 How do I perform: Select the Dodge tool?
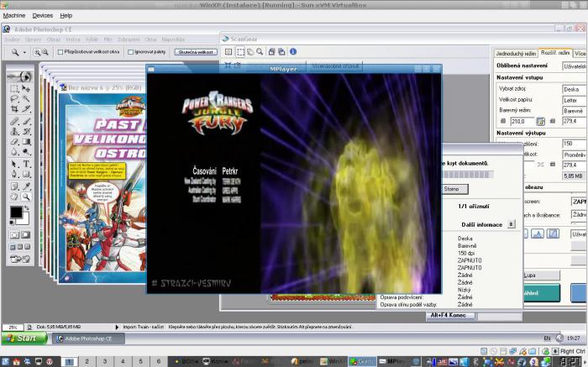coord(26,152)
